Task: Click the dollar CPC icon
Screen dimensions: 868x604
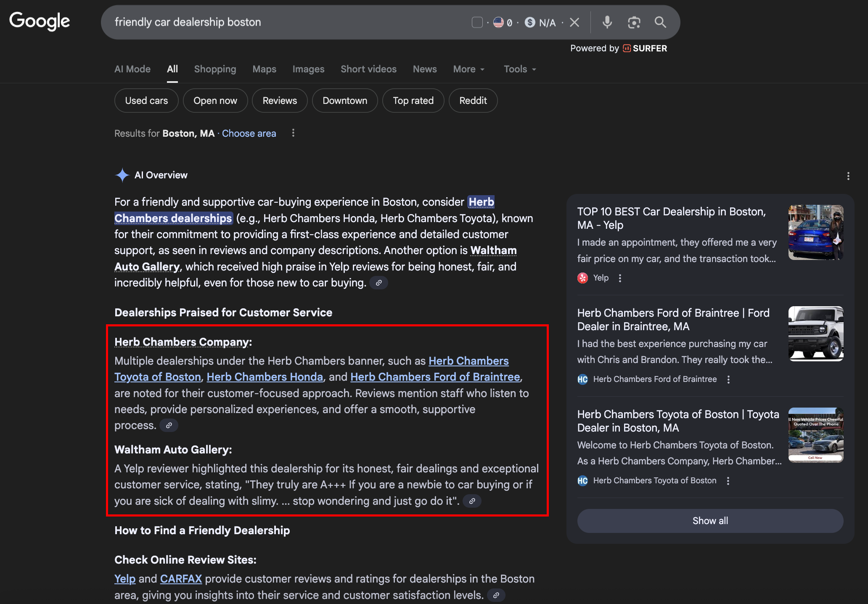Action: coord(530,22)
